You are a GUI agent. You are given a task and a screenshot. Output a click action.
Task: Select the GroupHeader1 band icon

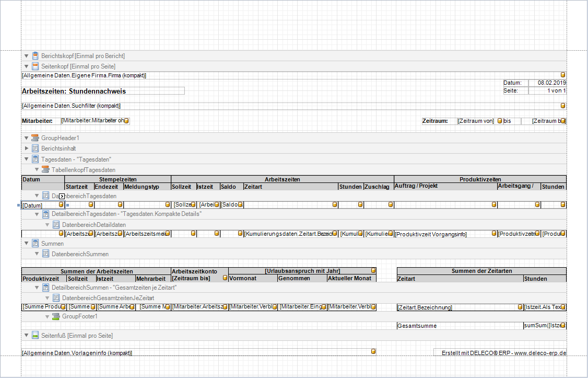[35, 138]
